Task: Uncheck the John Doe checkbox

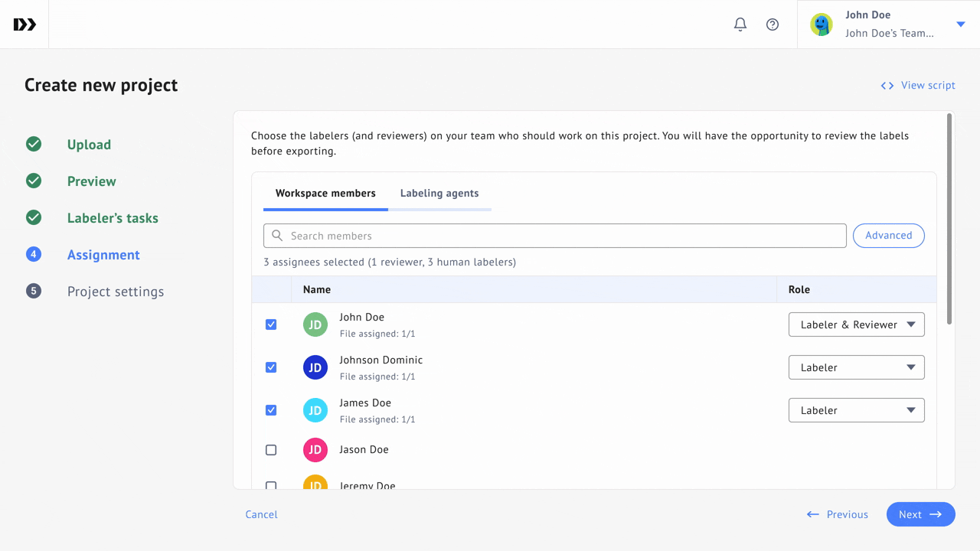Action: pos(271,324)
